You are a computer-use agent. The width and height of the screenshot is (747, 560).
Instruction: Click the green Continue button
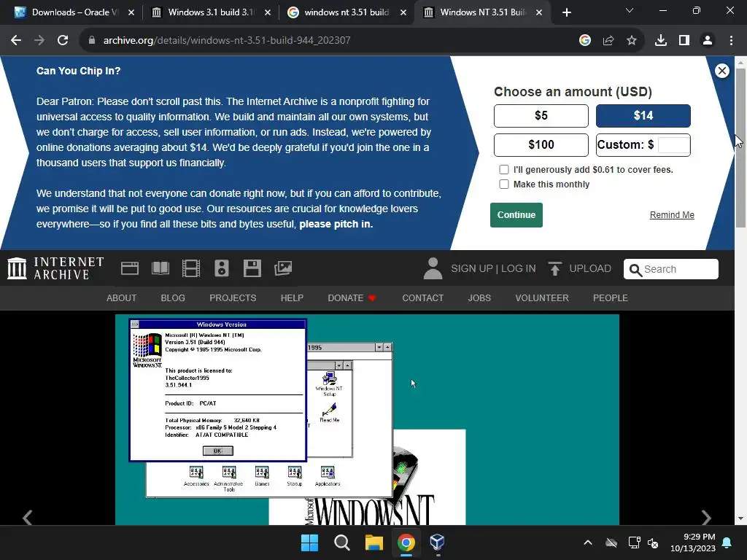pos(516,215)
